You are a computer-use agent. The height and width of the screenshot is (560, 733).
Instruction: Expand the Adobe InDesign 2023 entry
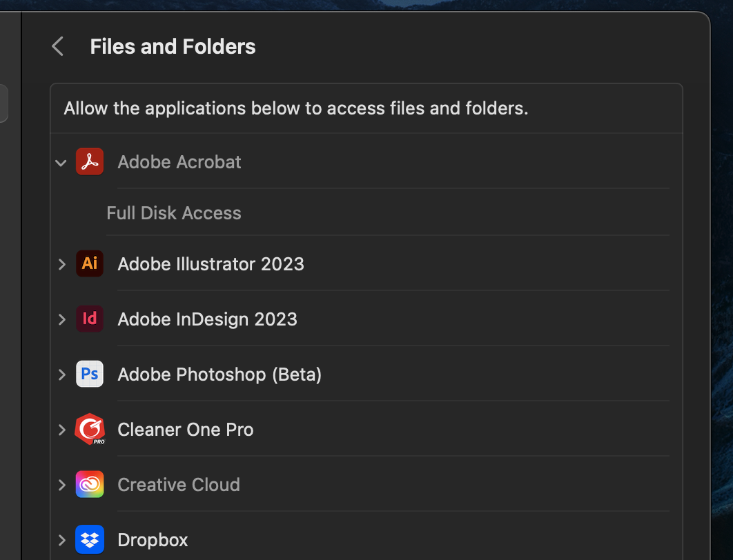[61, 319]
